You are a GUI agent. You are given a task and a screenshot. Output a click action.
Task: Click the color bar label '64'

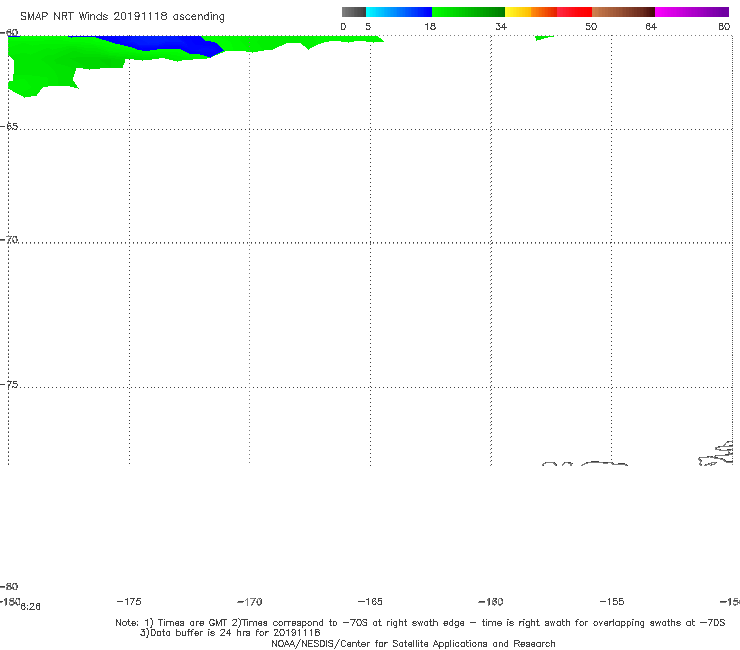[651, 26]
